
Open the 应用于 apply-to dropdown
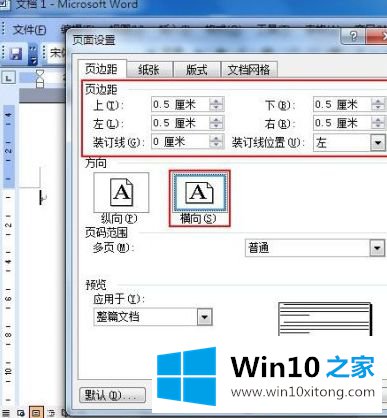coord(204,317)
